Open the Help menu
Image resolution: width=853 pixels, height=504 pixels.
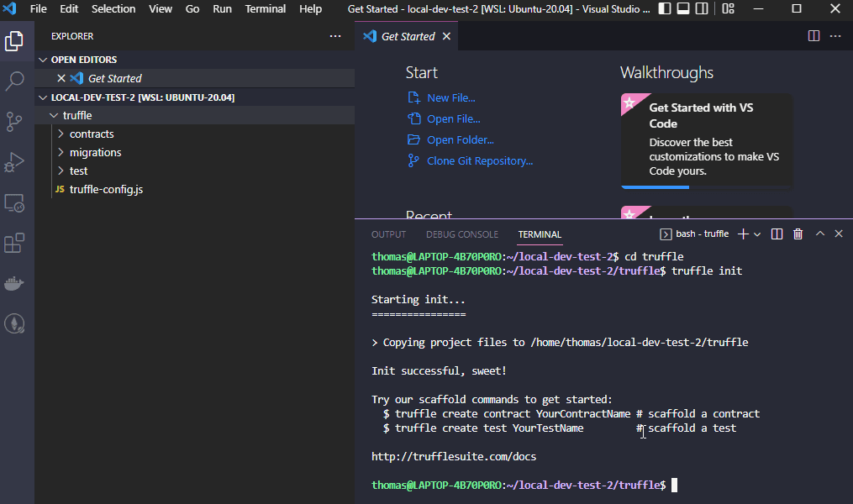(x=310, y=8)
